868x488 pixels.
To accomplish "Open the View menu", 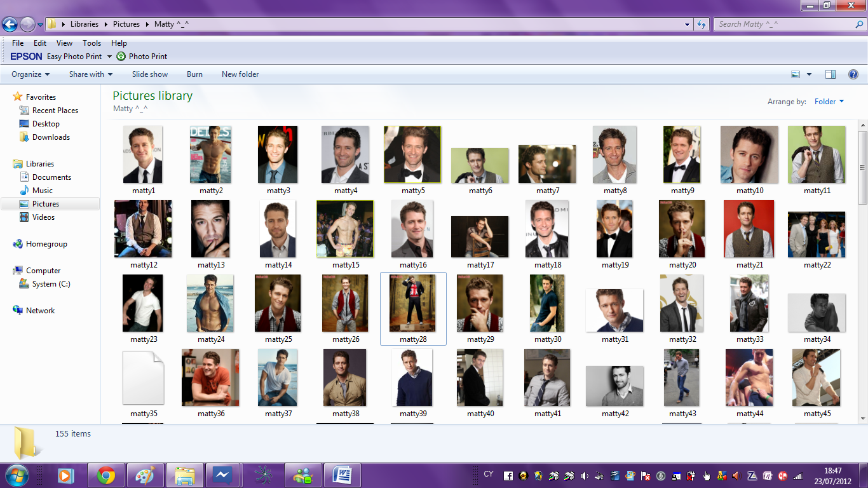I will click(x=64, y=43).
